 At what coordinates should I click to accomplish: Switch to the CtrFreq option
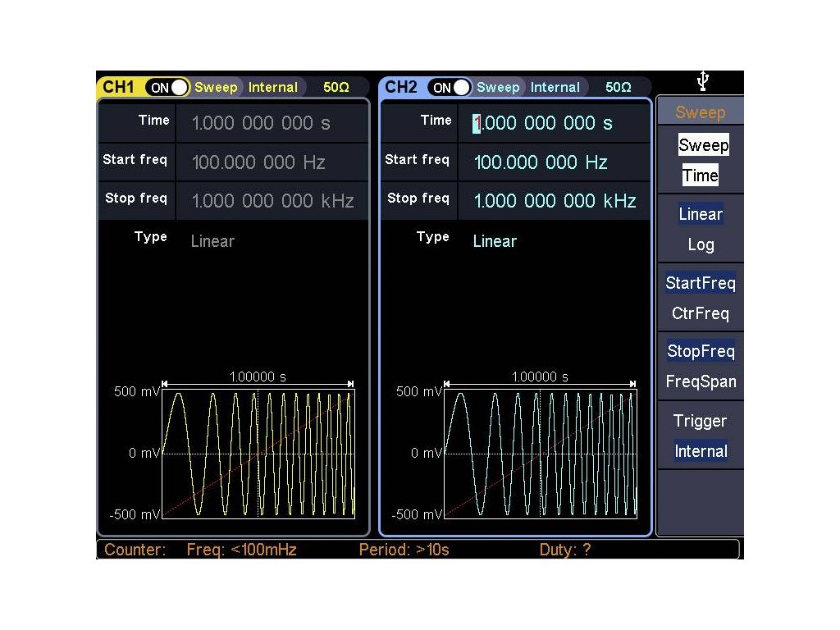pyautogui.click(x=701, y=313)
